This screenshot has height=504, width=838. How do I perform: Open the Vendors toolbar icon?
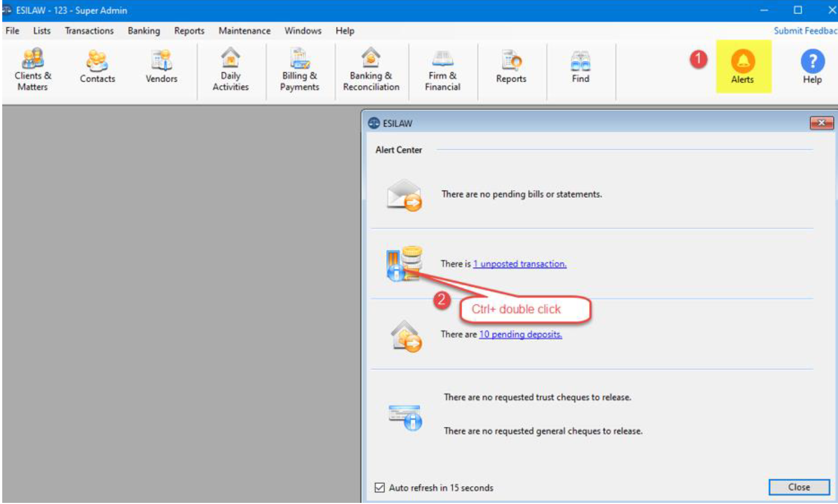[x=162, y=67]
